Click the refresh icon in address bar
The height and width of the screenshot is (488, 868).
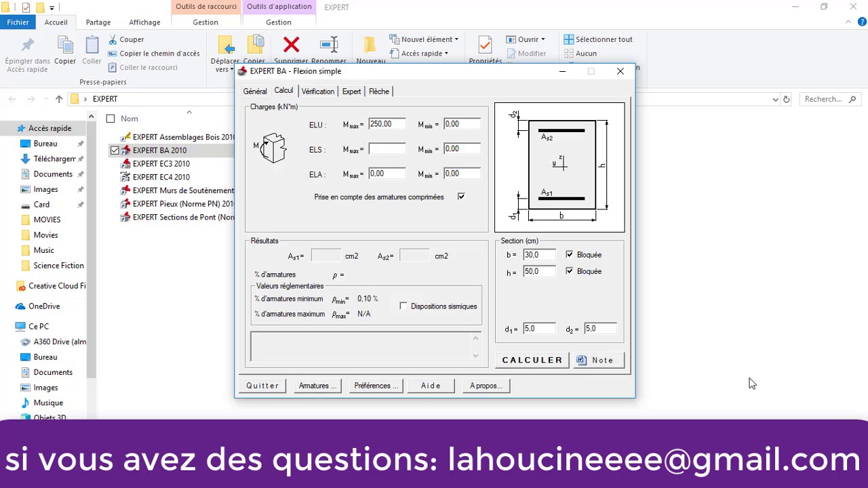[x=786, y=99]
